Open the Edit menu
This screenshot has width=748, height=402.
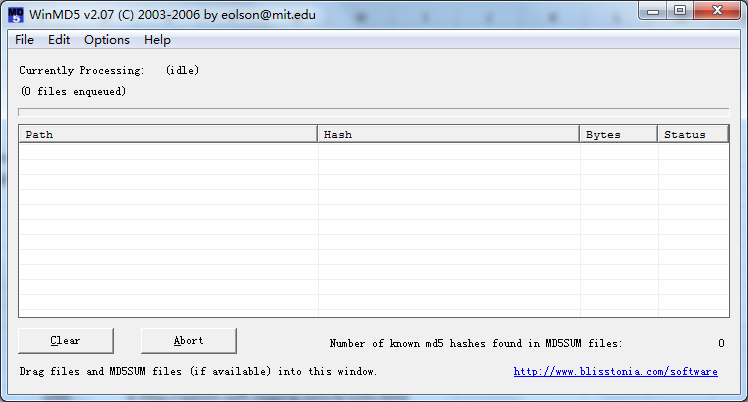pyautogui.click(x=59, y=40)
